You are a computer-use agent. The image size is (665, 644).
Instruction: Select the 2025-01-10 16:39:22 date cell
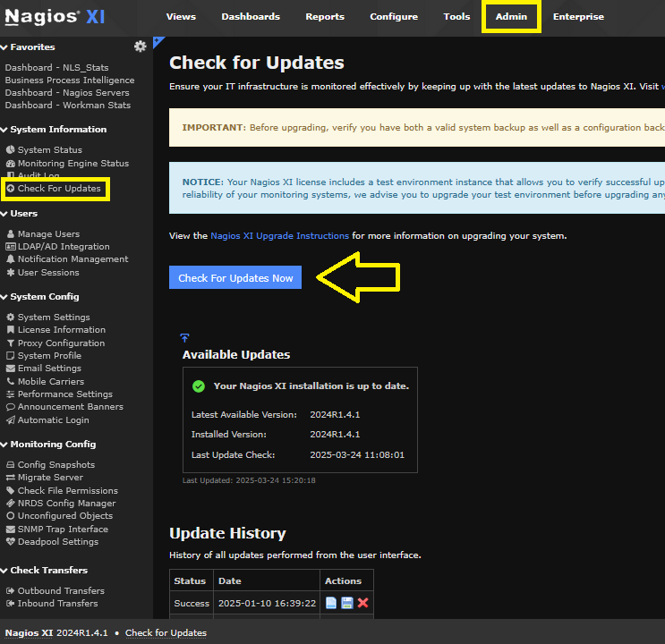click(x=268, y=603)
